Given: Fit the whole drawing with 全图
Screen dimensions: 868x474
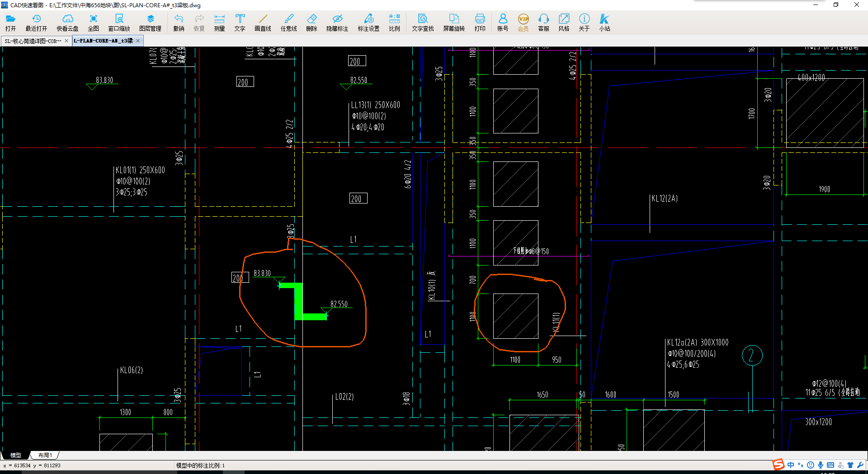Looking at the screenshot, I should tap(93, 22).
